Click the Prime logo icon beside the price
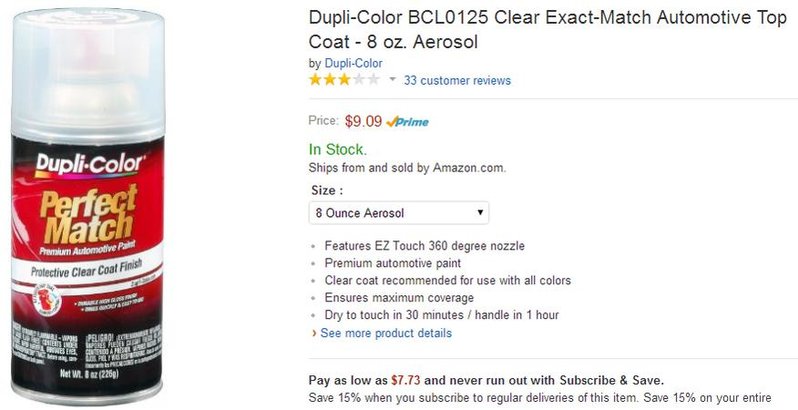The image size is (798, 410). pyautogui.click(x=407, y=122)
